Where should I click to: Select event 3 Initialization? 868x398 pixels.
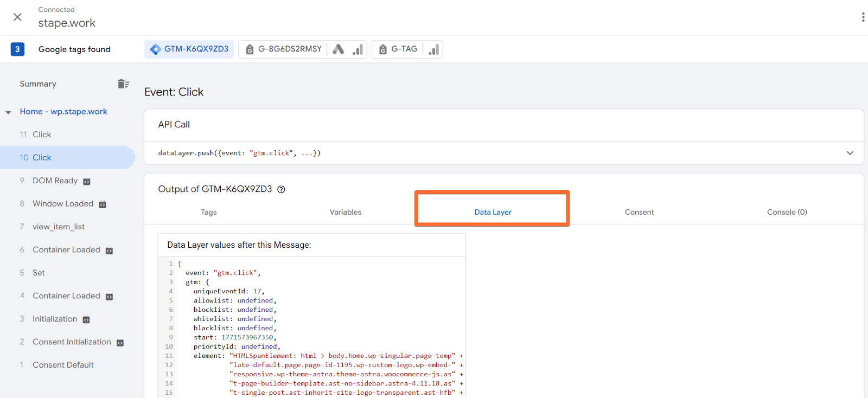67,319
